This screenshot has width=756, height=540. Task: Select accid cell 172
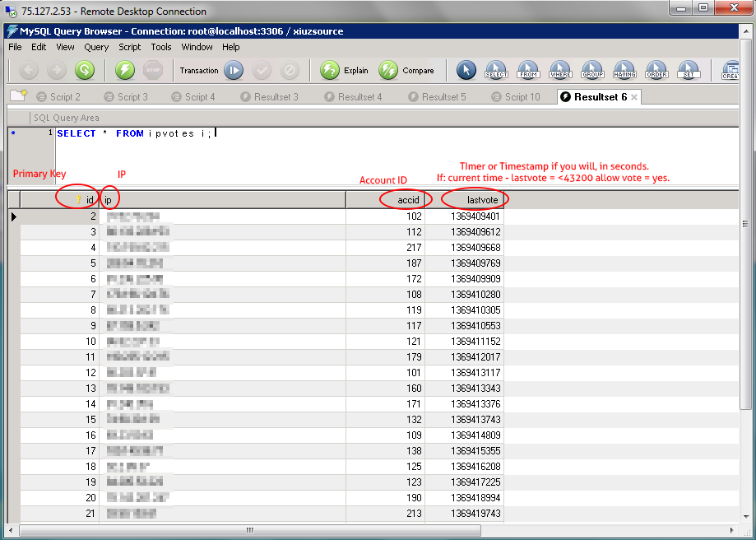385,279
